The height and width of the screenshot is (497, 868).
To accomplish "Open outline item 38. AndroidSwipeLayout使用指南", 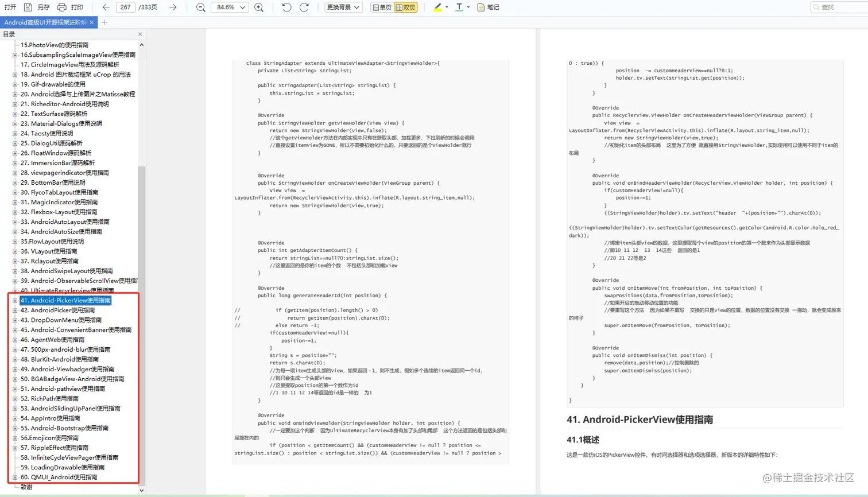I will pos(67,271).
